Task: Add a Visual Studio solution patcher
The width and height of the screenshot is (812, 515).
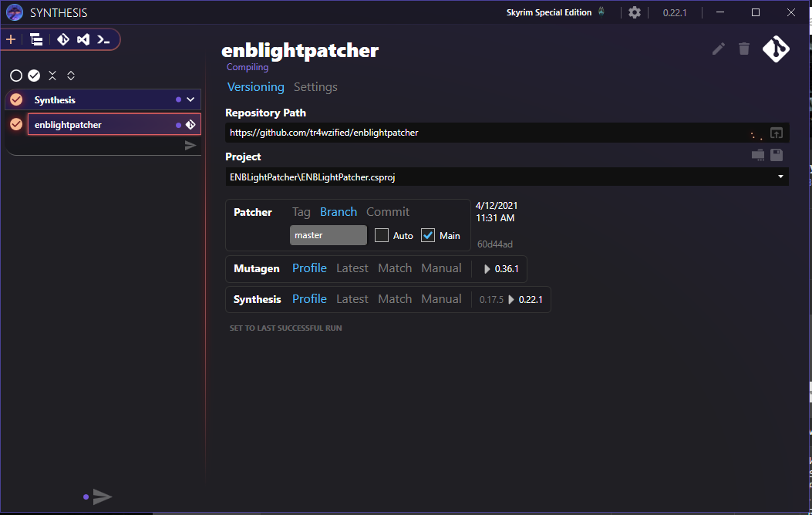Action: tap(83, 39)
